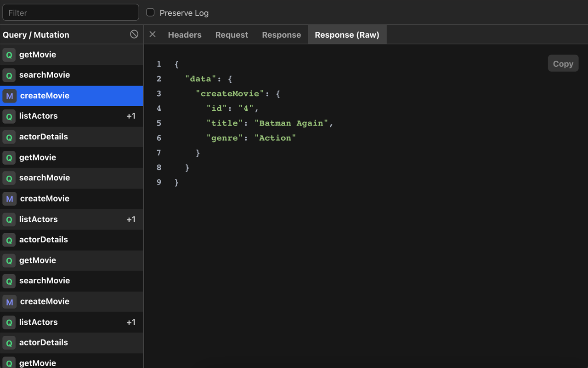Expand the +1 badge on the first listActors entry
The width and height of the screenshot is (588, 368).
tap(131, 116)
